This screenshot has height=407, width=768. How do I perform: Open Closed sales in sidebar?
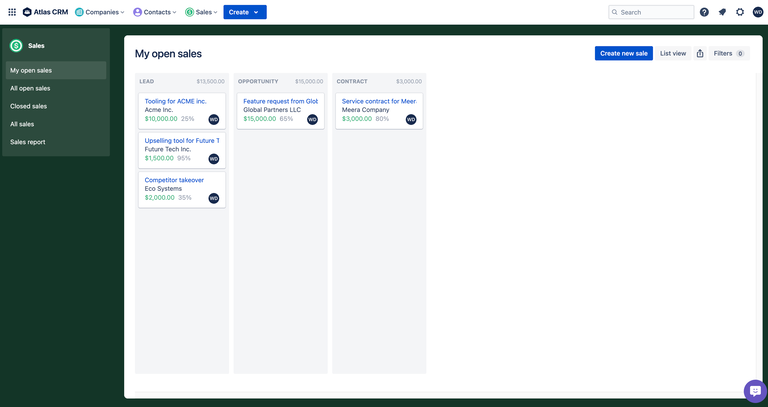point(28,106)
